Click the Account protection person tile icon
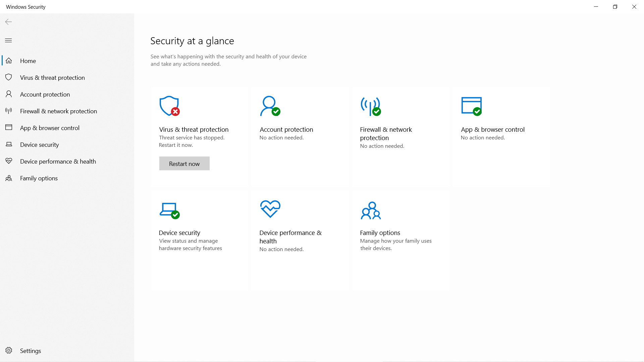 pyautogui.click(x=270, y=106)
